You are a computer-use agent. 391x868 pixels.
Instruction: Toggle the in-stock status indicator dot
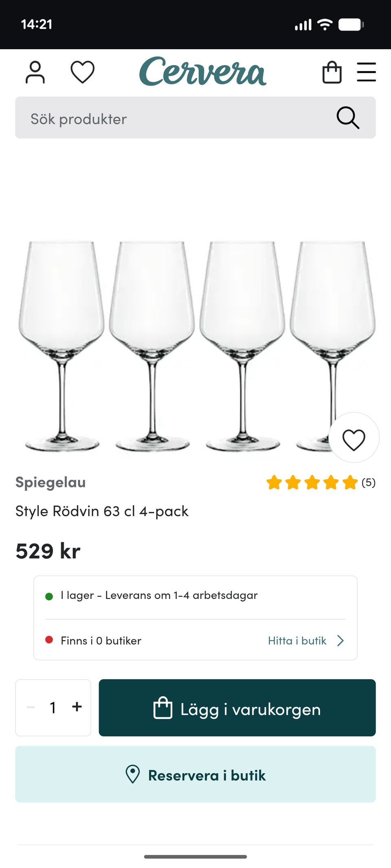49,595
